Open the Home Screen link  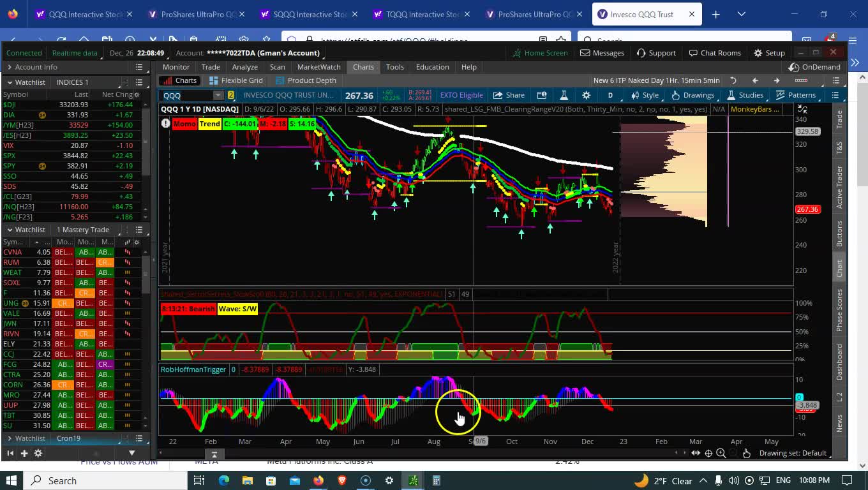(x=539, y=53)
